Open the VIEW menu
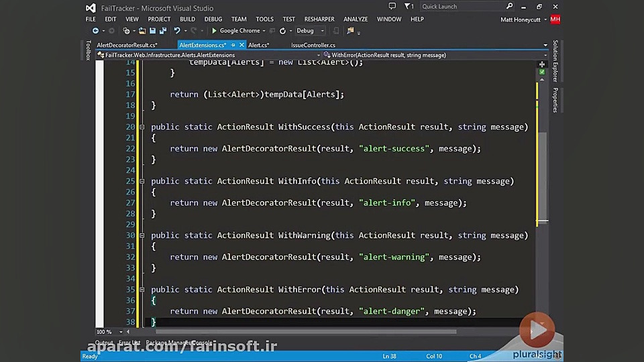Image resolution: width=644 pixels, height=362 pixels. (132, 19)
